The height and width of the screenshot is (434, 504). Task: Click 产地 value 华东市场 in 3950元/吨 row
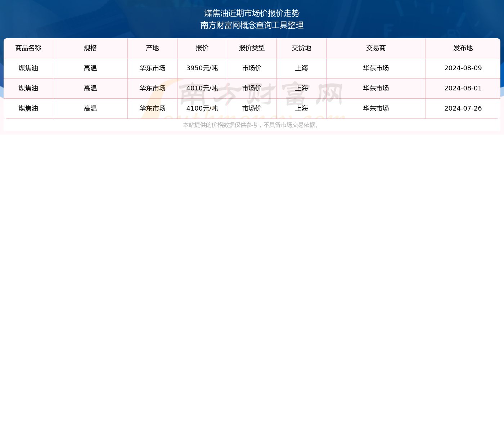tap(152, 68)
